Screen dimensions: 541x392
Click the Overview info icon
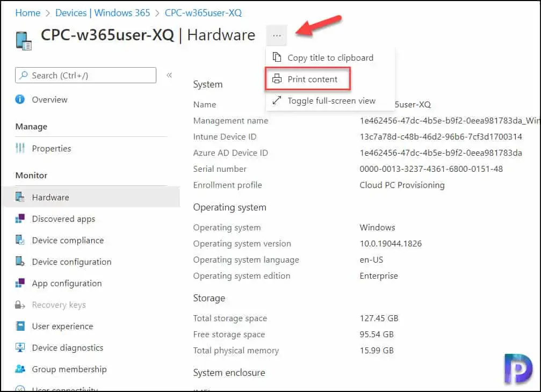click(x=20, y=99)
